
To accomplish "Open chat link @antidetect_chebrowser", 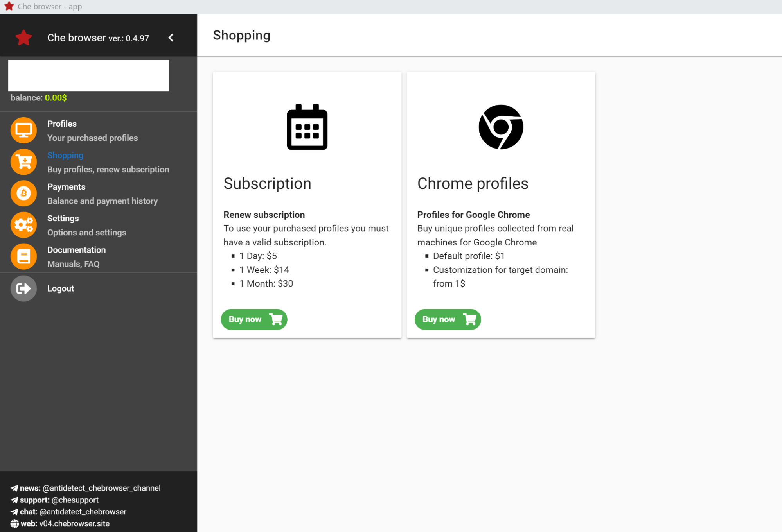I will point(83,512).
